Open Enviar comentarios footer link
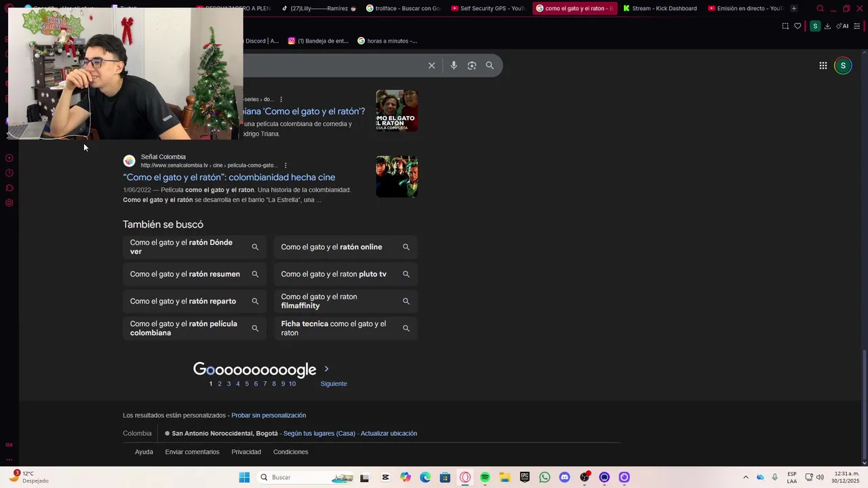This screenshot has height=488, width=868. click(x=192, y=452)
